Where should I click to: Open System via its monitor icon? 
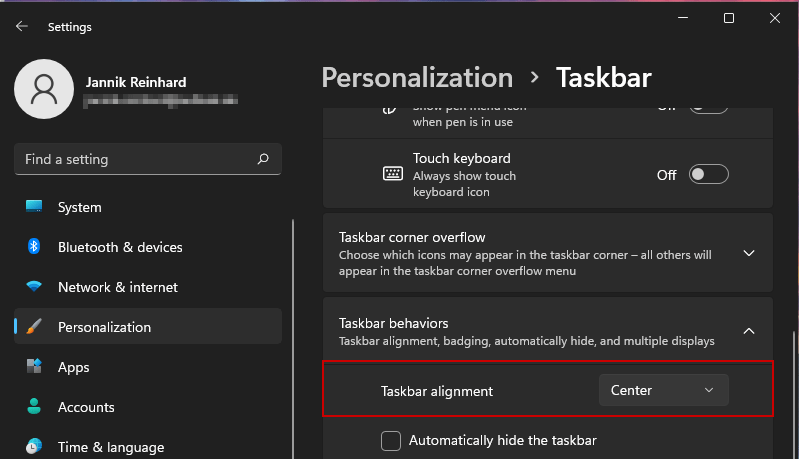34,207
